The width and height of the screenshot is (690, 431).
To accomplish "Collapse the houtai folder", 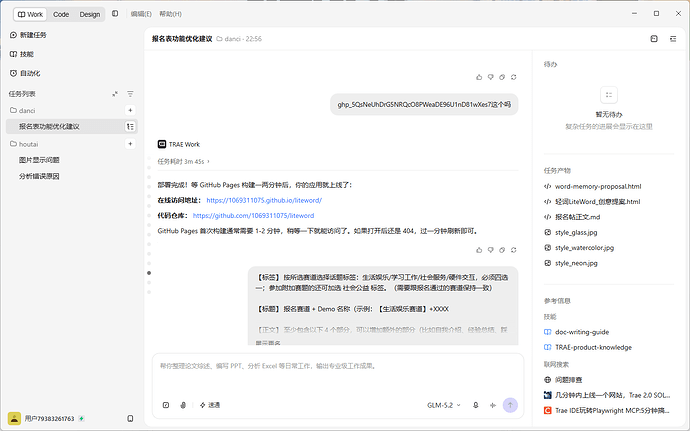I will click(x=24, y=144).
